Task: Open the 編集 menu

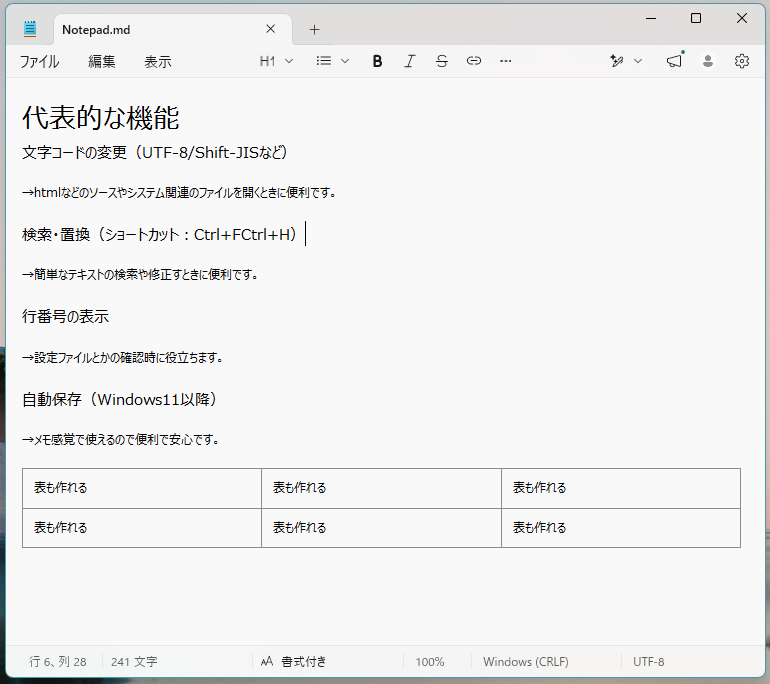Action: click(102, 61)
